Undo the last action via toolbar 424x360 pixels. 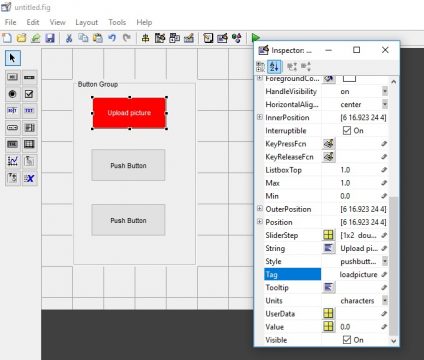coord(112,38)
